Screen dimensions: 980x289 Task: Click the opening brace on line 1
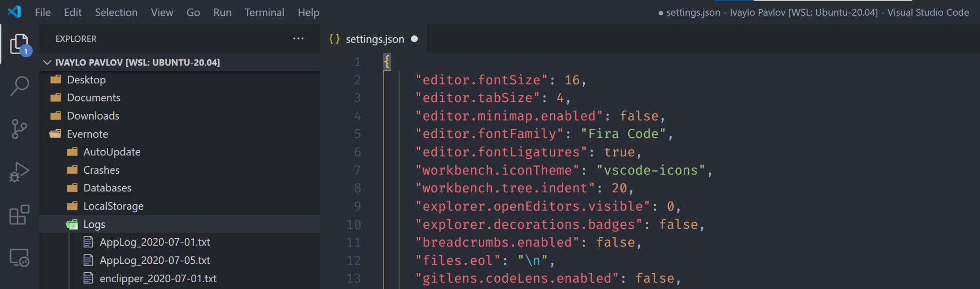pyautogui.click(x=387, y=61)
